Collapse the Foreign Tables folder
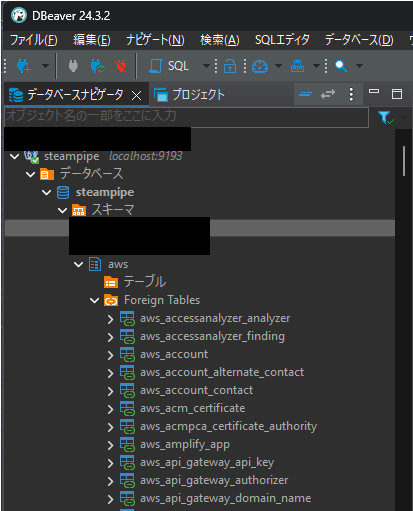The image size is (413, 511). coord(94,300)
